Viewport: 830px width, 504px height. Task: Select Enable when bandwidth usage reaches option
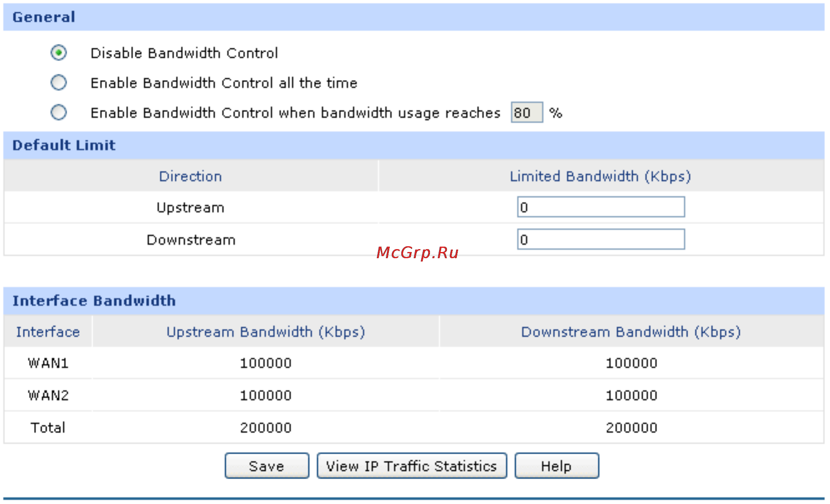pyautogui.click(x=58, y=112)
